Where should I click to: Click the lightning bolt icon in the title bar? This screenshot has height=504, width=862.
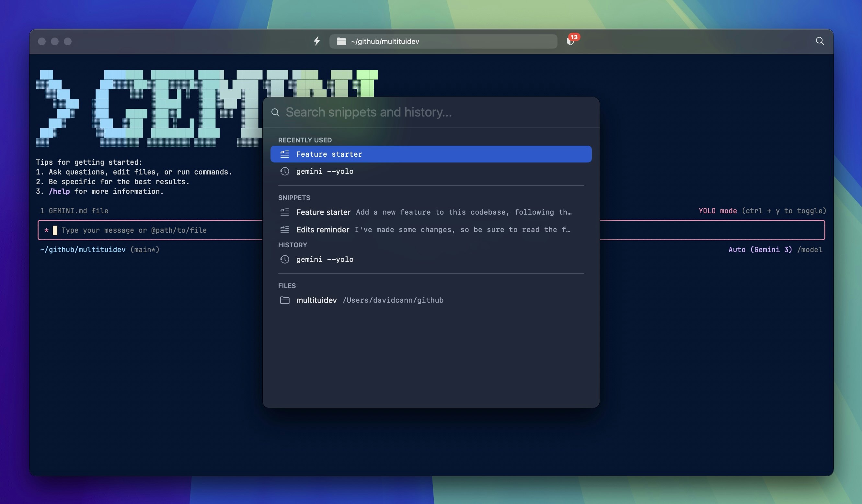point(317,41)
